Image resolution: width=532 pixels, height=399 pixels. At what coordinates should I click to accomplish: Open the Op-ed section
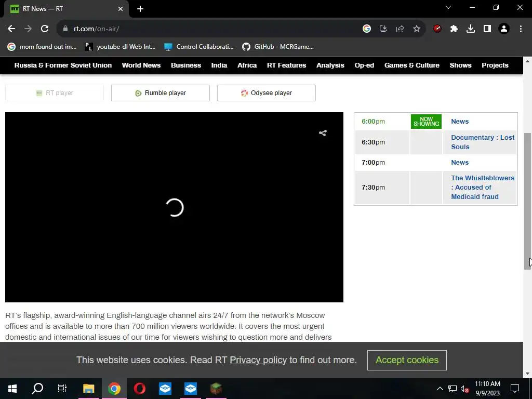click(x=364, y=65)
